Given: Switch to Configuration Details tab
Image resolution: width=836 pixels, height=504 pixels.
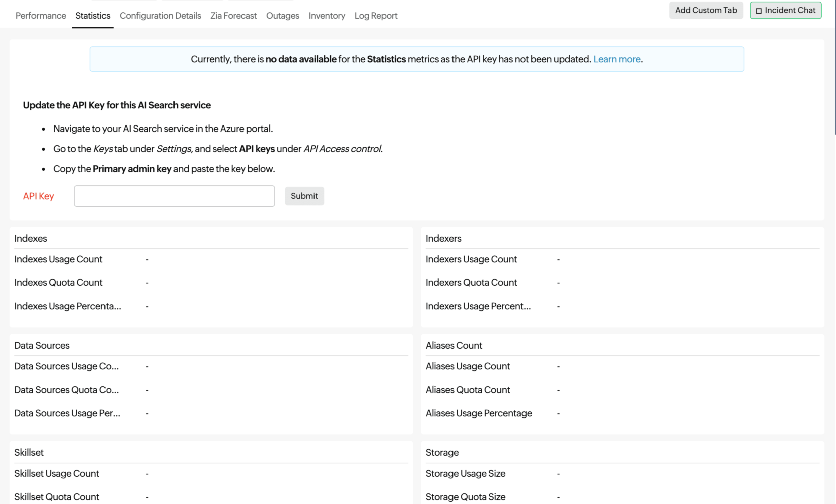Looking at the screenshot, I should click(160, 16).
